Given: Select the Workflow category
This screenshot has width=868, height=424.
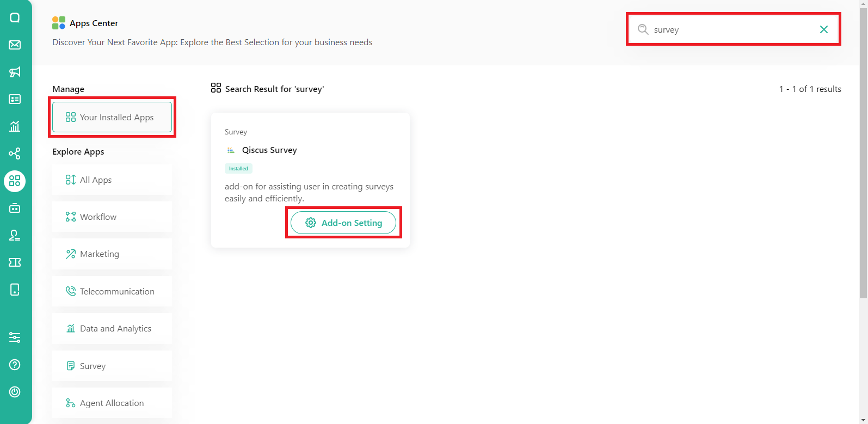Looking at the screenshot, I should click(x=112, y=217).
